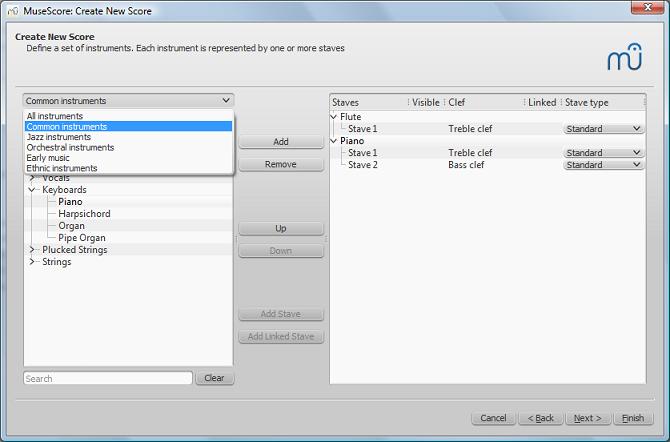The image size is (670, 442).
Task: Move the instrument Up
Action: click(x=281, y=229)
